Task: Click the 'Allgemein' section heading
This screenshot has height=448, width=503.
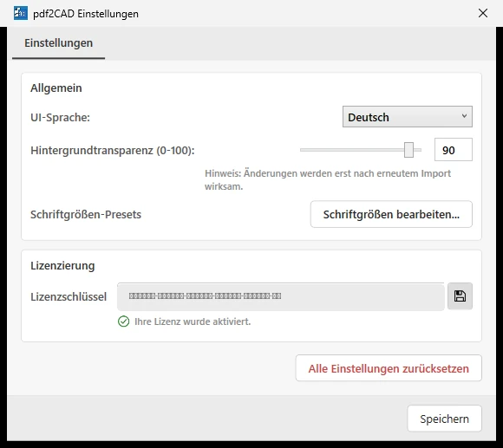Action: click(x=56, y=88)
